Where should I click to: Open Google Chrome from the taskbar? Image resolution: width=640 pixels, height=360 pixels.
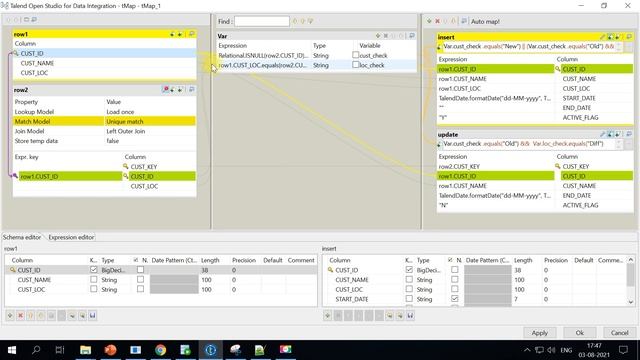(x=160, y=350)
